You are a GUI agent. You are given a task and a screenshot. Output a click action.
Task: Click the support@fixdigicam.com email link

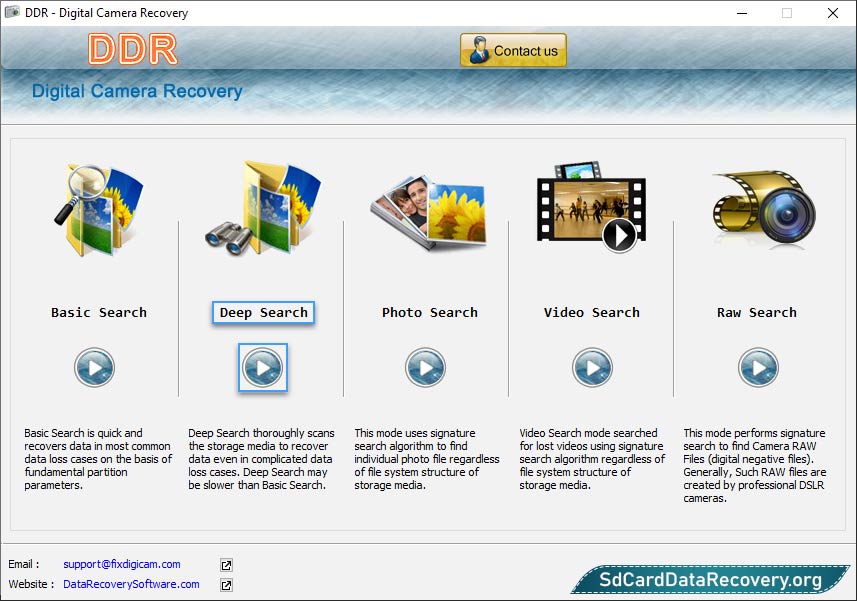pos(122,564)
